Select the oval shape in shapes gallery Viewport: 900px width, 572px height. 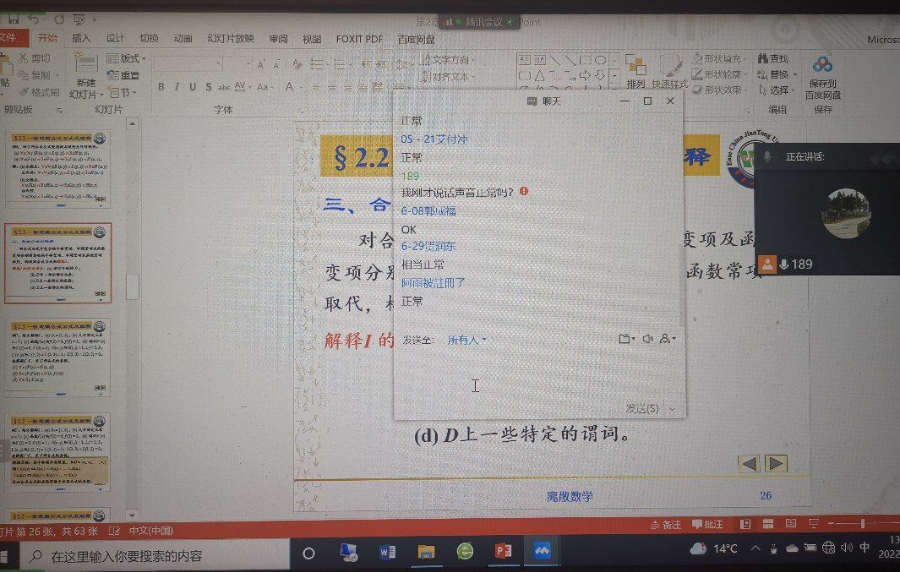click(600, 60)
